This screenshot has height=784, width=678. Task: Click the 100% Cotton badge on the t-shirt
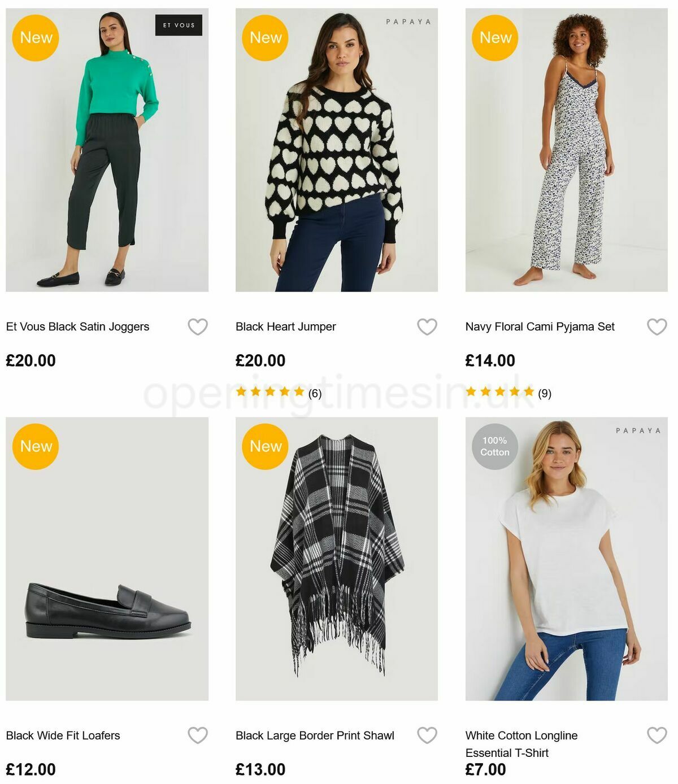coord(496,446)
